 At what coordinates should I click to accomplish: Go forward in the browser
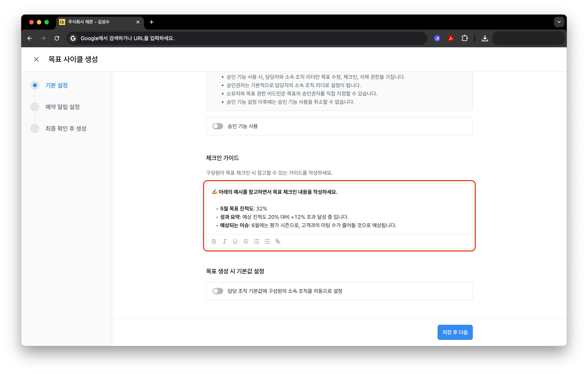[x=43, y=38]
